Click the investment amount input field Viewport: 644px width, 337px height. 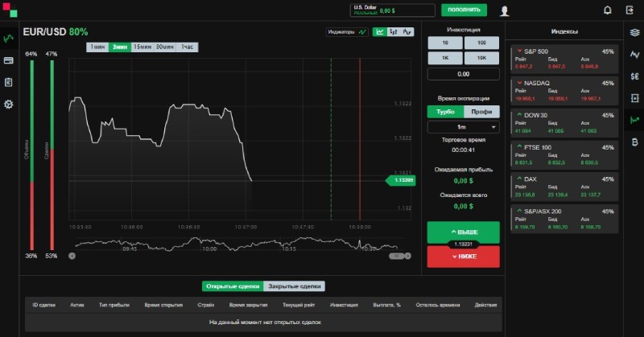[463, 73]
